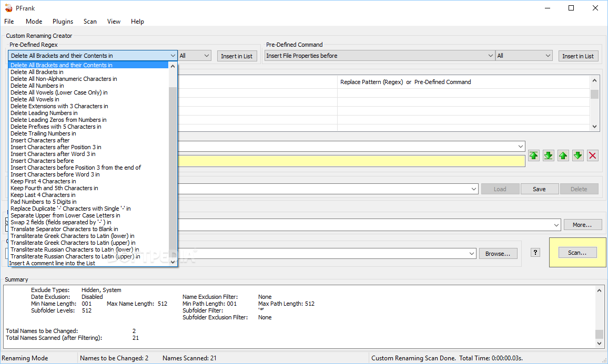The height and width of the screenshot is (364, 608).
Task: Choose 'Insert Characters after Word 3 in'
Action: click(x=88, y=154)
